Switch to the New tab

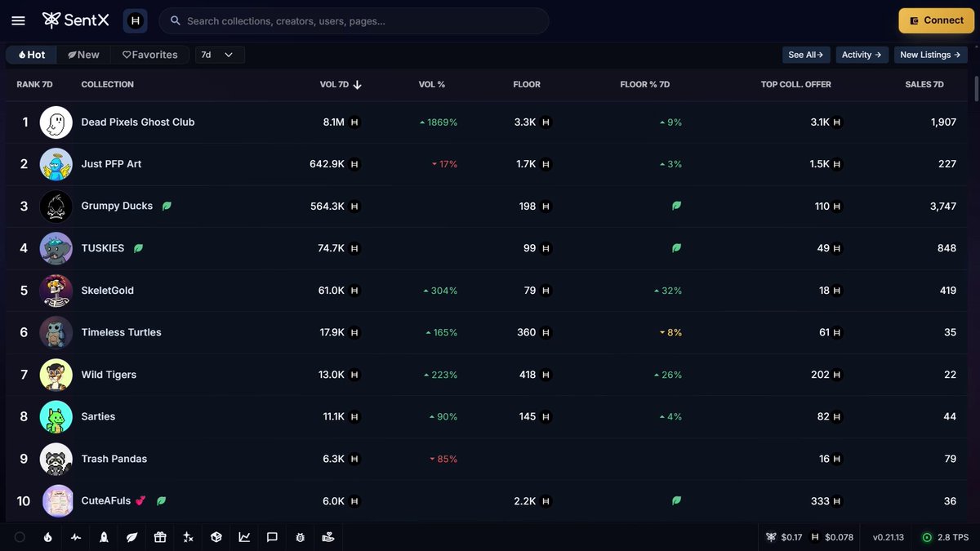click(83, 55)
